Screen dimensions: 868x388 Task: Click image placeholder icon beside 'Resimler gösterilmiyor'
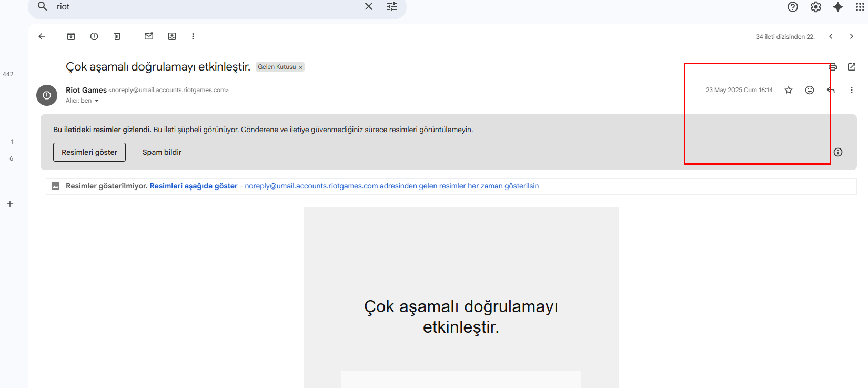coord(55,186)
